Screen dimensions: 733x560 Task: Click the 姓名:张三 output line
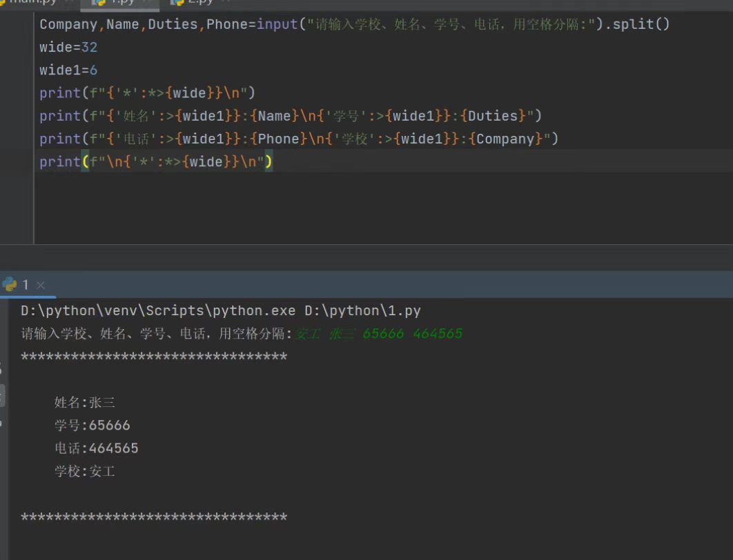(x=84, y=403)
